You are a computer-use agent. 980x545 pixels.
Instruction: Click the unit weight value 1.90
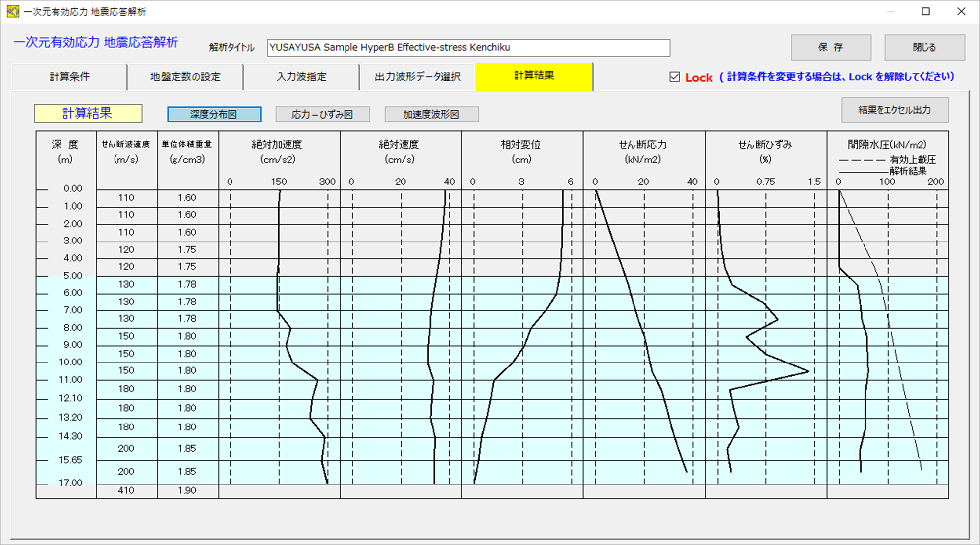click(x=187, y=490)
